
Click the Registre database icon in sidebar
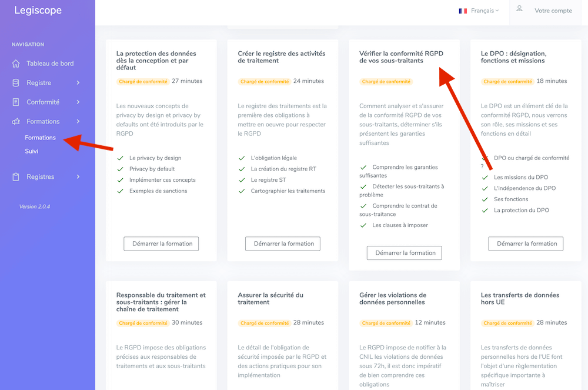(x=16, y=83)
